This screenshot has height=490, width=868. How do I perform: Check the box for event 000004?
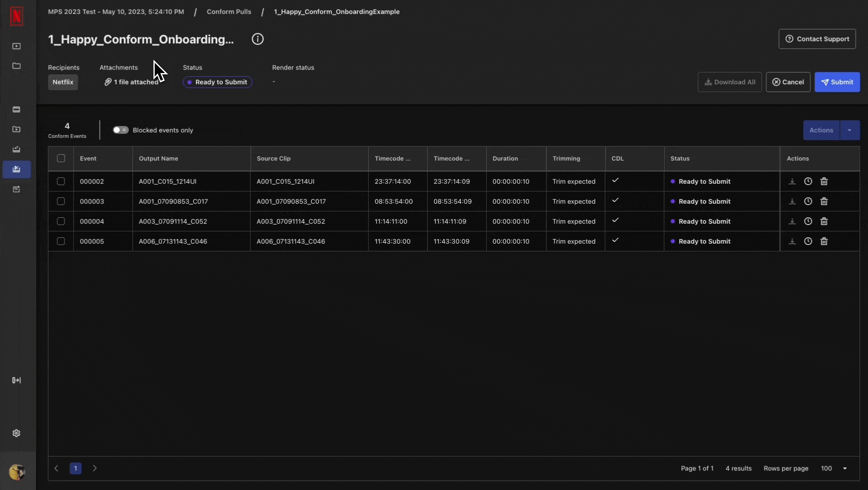61,221
